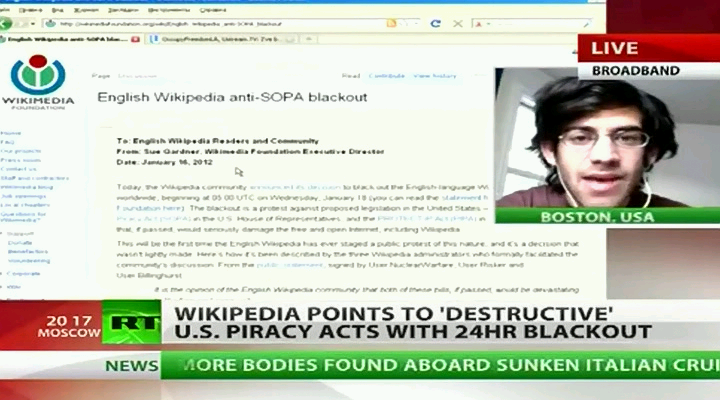Open the Закладки (Bookmarks) menu
Viewport: 720px width, 400px height.
[123, 10]
